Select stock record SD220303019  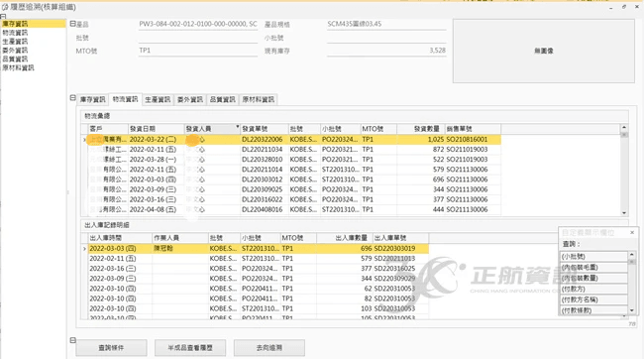259,249
